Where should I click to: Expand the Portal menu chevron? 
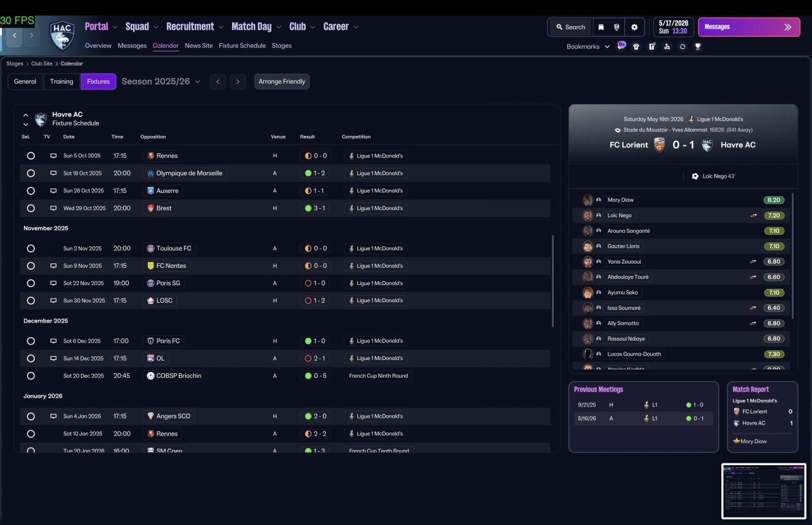[x=115, y=27]
